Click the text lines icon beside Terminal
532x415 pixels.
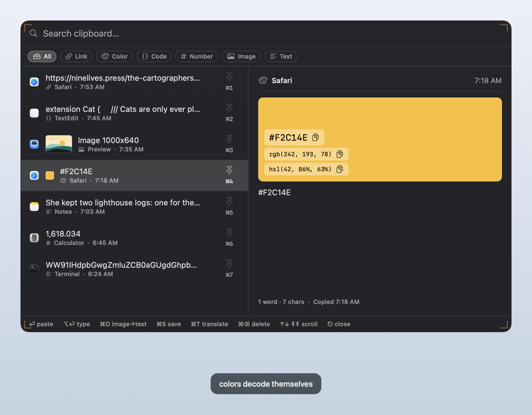point(48,274)
